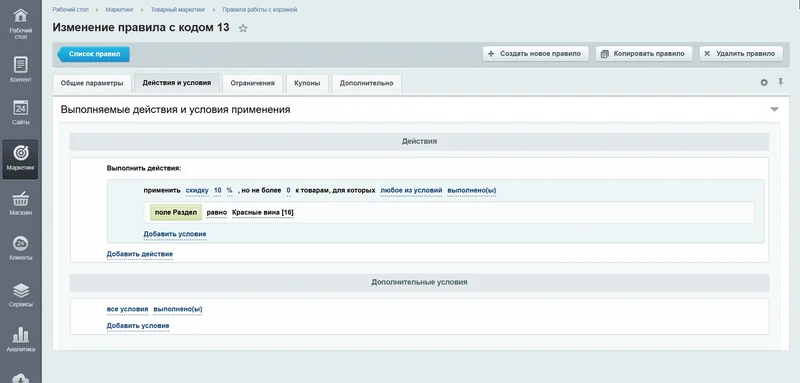
Task: Edit the но не более value 0
Action: (x=288, y=191)
